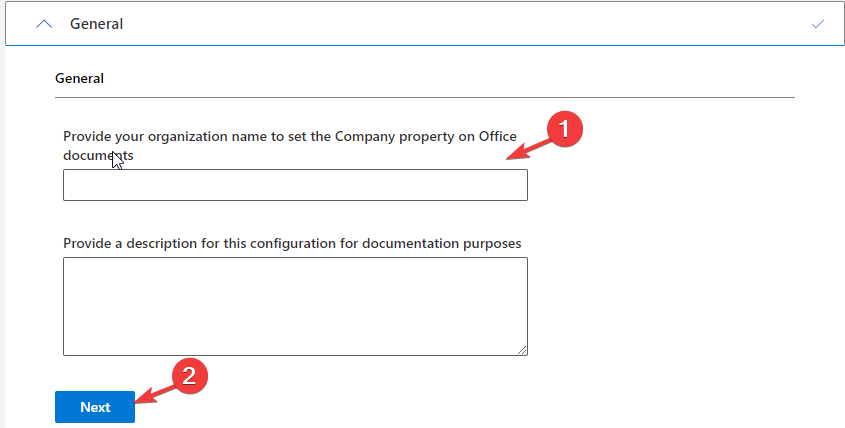This screenshot has width=845, height=428.
Task: Click the word documents beneath the cursor
Action: (98, 155)
